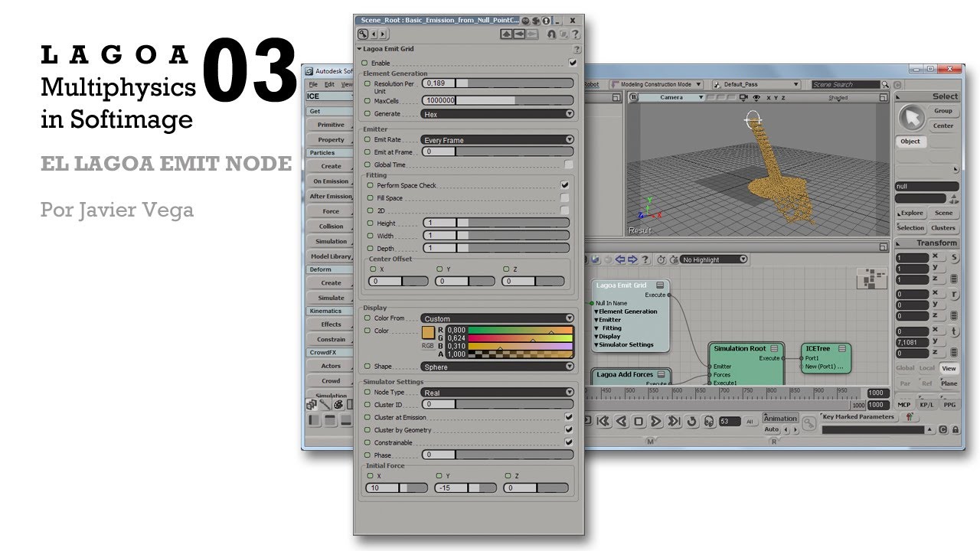Image resolution: width=980 pixels, height=551 pixels.
Task: Open the Shape dropdown showing Sphere
Action: [x=497, y=367]
